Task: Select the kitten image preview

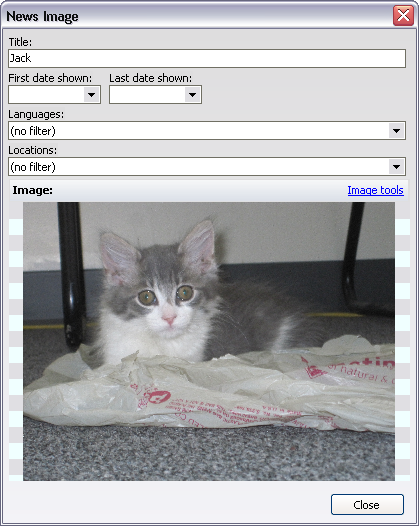Action: (x=209, y=341)
